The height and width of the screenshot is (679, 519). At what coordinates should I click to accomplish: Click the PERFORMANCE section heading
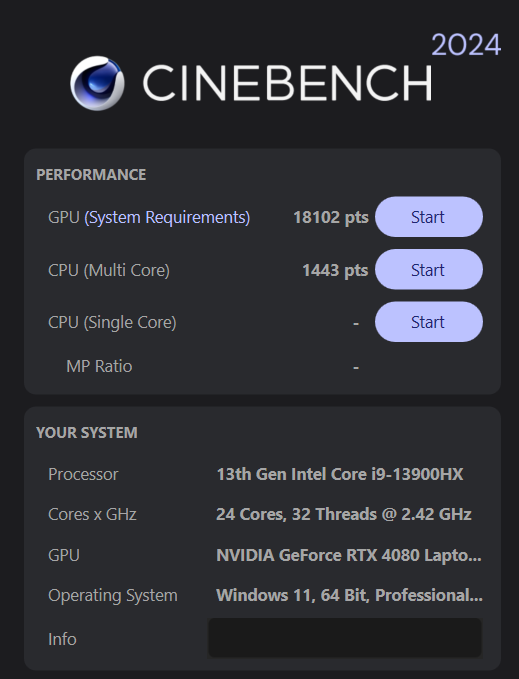pyautogui.click(x=91, y=175)
